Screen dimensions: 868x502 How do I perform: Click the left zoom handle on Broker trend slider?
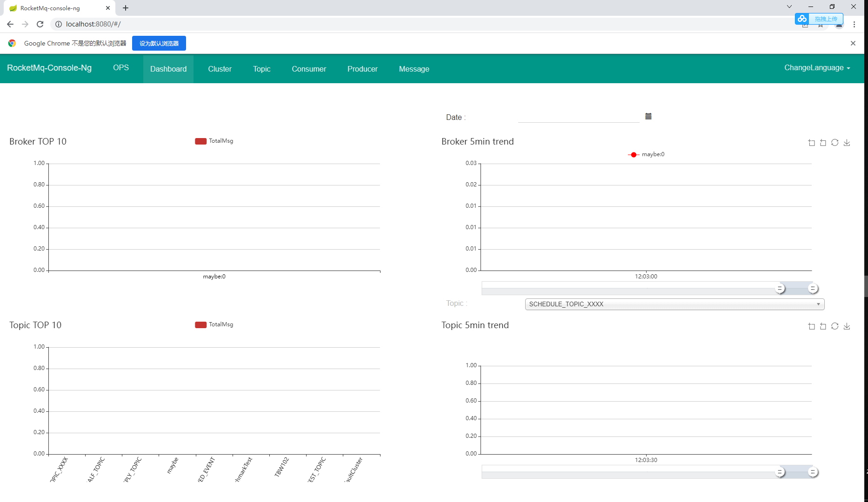point(780,288)
